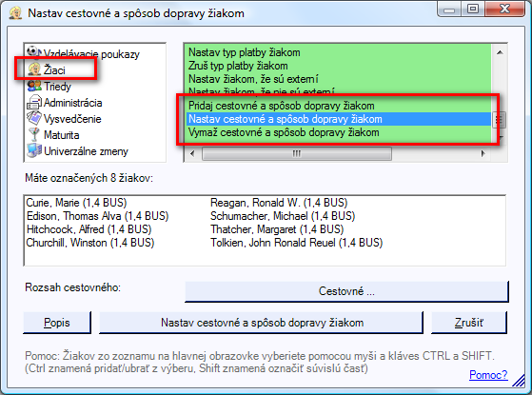Click the horizontal scrollbar thumb in actions list
The height and width of the screenshot is (395, 532).
click(297, 154)
